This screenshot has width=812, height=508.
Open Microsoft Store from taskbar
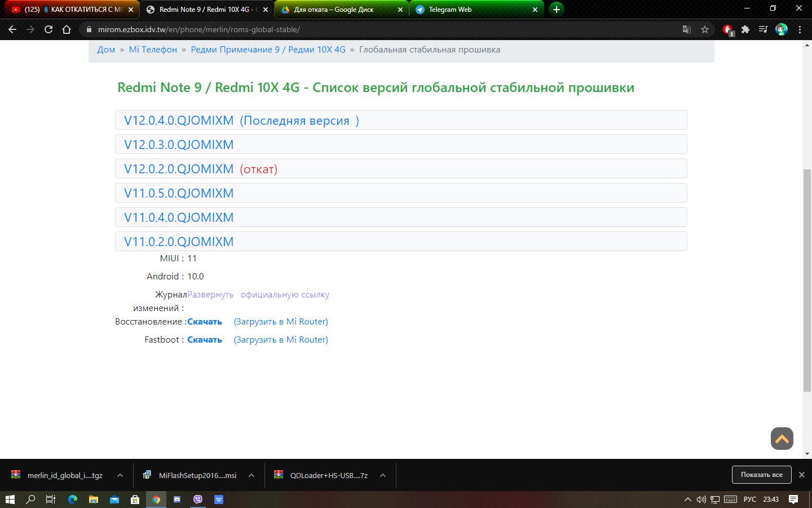(x=135, y=500)
